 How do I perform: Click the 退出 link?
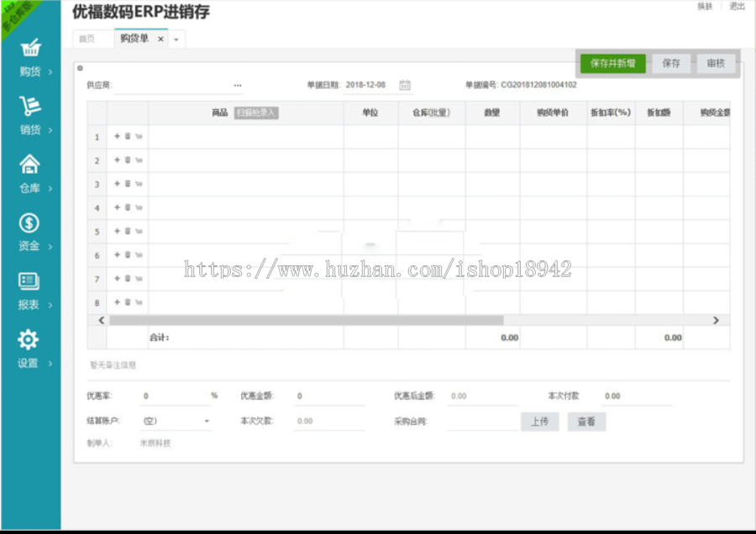[x=737, y=6]
